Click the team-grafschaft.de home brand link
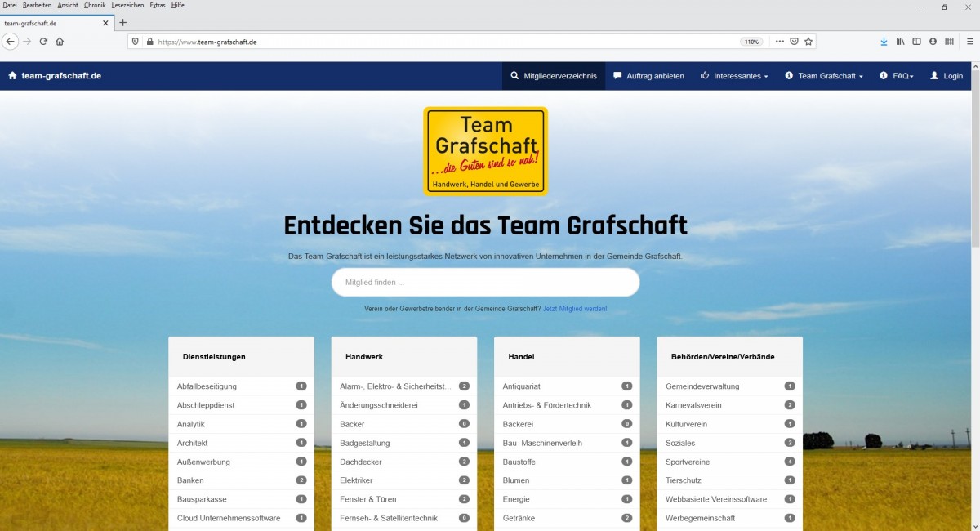Viewport: 980px width, 531px height. 55,76
